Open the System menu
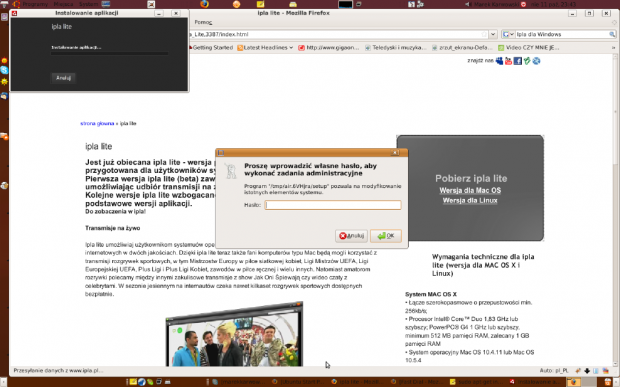The image size is (620, 387). (88, 4)
